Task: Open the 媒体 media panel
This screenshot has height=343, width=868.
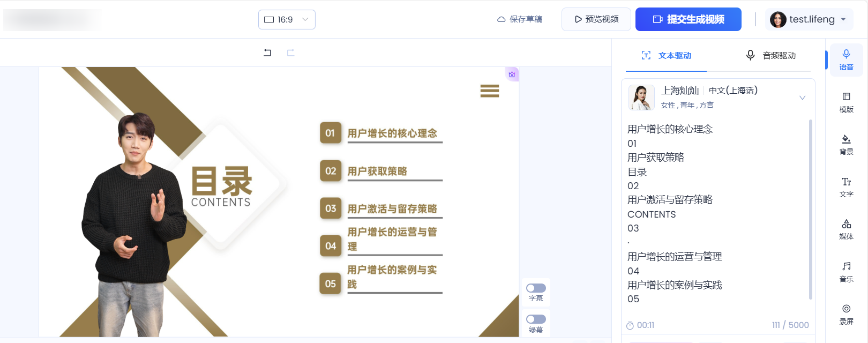Action: pos(846,229)
